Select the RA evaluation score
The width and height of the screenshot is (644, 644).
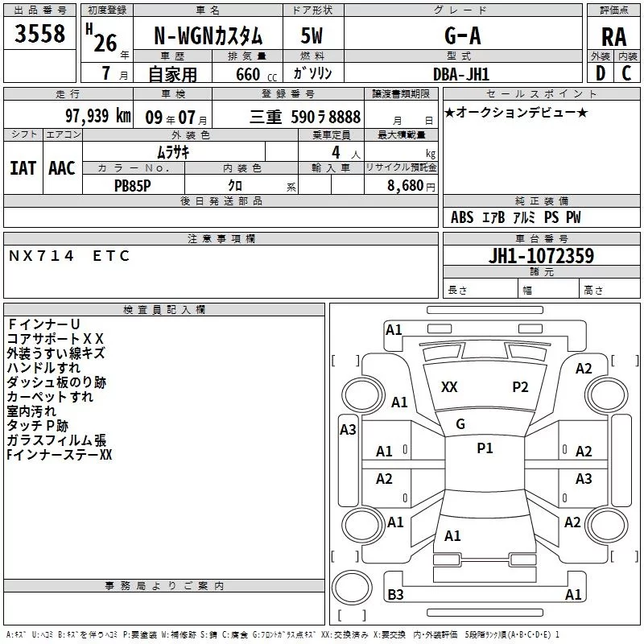tap(613, 37)
